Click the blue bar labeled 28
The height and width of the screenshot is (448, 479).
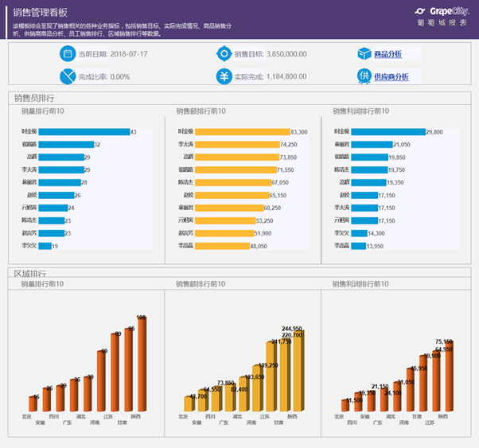pos(60,182)
